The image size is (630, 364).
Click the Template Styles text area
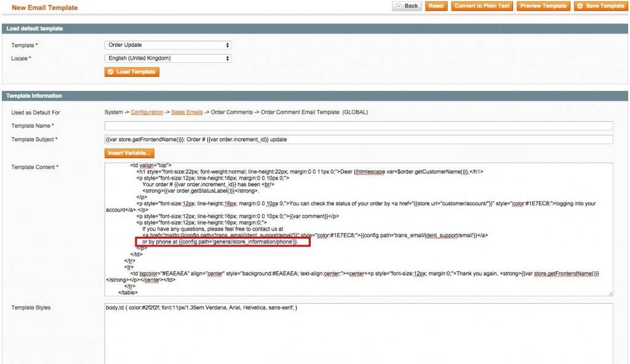pos(359,332)
